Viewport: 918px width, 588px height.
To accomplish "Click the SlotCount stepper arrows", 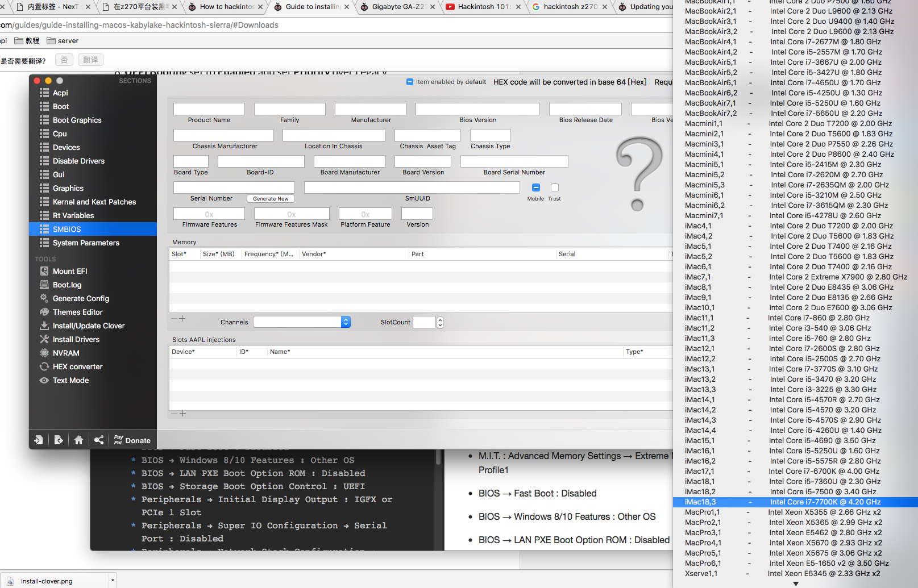I will coord(440,322).
